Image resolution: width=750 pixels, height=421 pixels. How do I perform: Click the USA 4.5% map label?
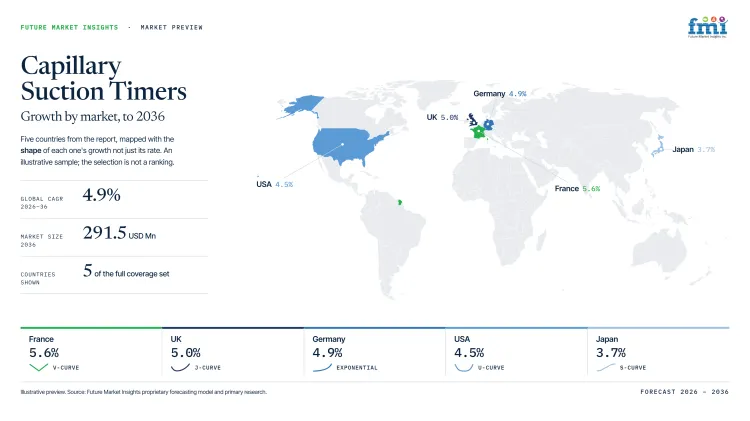point(275,184)
